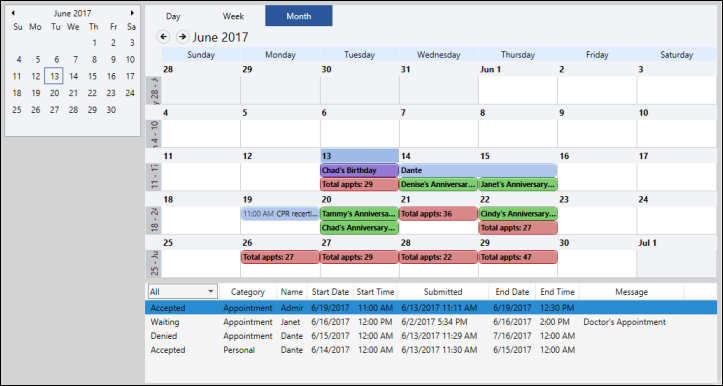Sort by the Category column header
This screenshot has height=386, width=723.
pos(248,291)
